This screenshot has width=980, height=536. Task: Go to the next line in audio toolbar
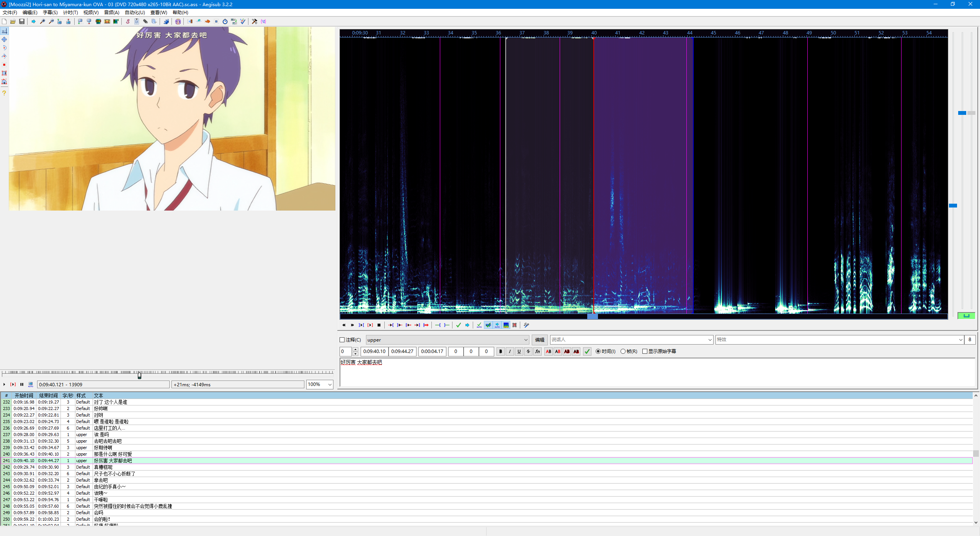click(x=352, y=325)
